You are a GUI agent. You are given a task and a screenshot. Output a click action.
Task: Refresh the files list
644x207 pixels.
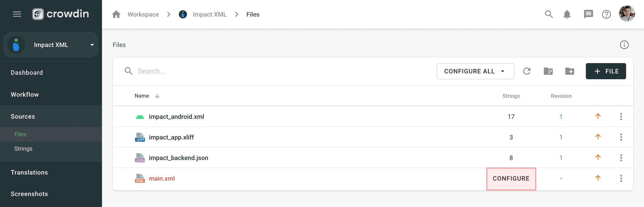click(x=527, y=71)
